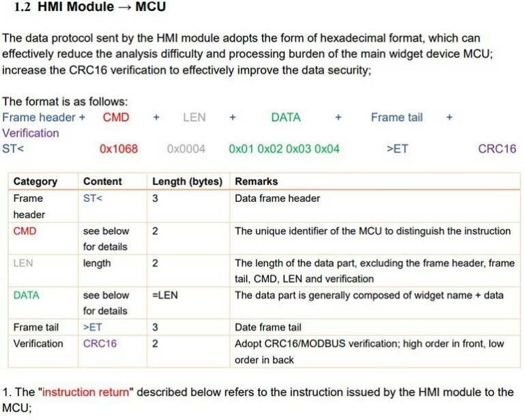Click the green '0x01 0x02 0x03 0x04' data
Viewport: 524px width, 420px height.
(284, 149)
